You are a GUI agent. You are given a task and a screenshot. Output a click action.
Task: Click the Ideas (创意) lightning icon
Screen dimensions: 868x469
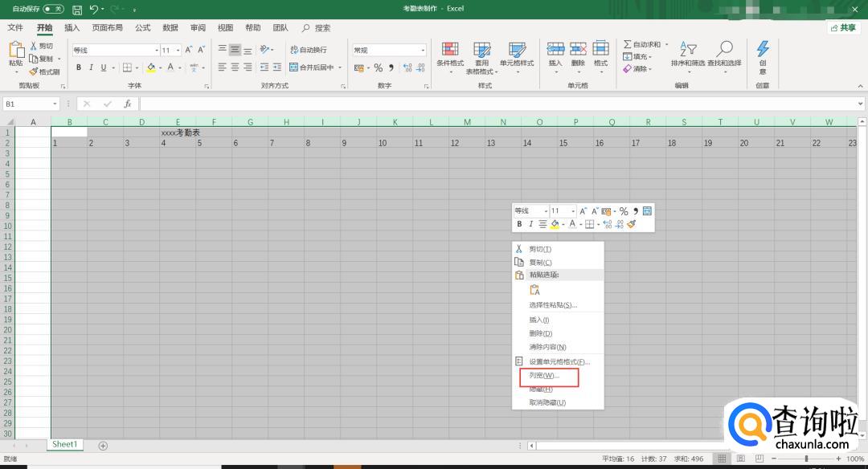[763, 55]
